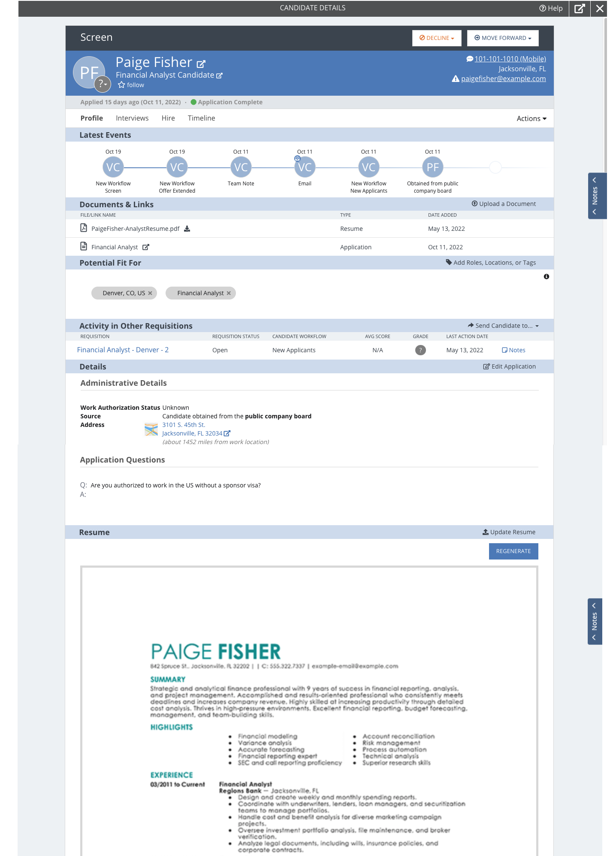This screenshot has height=856, width=616.
Task: Click Edit Application
Action: (x=509, y=366)
